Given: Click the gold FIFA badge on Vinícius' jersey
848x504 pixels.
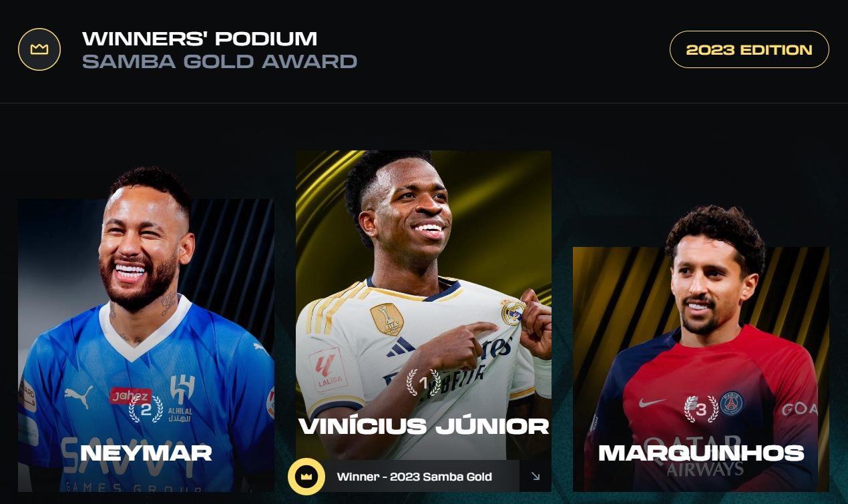Looking at the screenshot, I should [x=387, y=319].
